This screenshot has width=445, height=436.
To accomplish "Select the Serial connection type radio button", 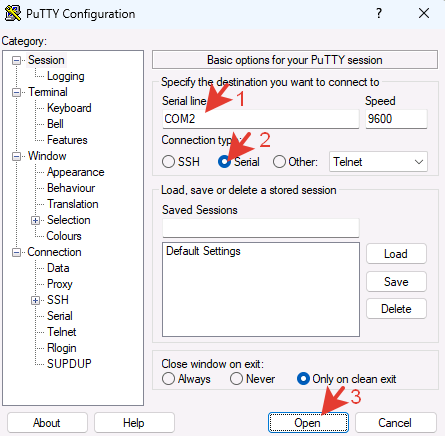I will (x=224, y=162).
